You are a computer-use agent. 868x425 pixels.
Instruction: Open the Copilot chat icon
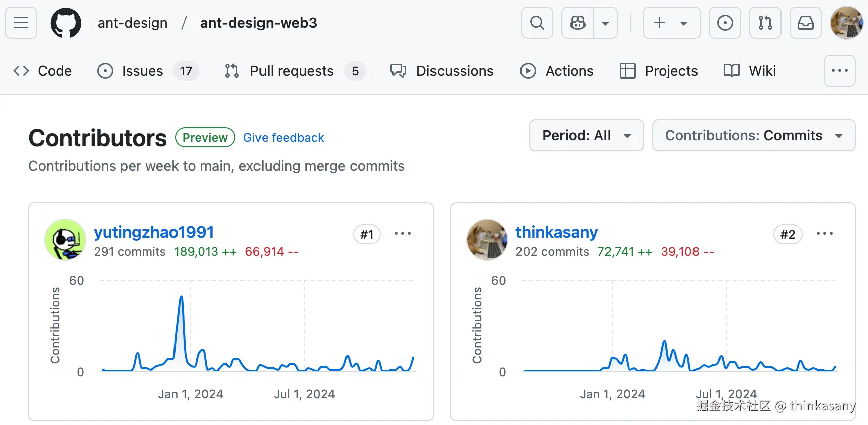click(578, 23)
